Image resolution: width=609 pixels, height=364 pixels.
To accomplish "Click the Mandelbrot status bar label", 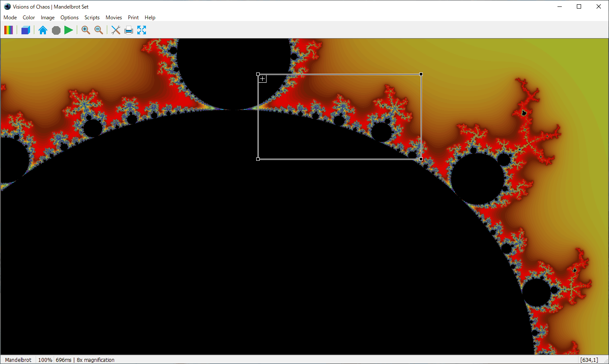I will click(x=18, y=360).
